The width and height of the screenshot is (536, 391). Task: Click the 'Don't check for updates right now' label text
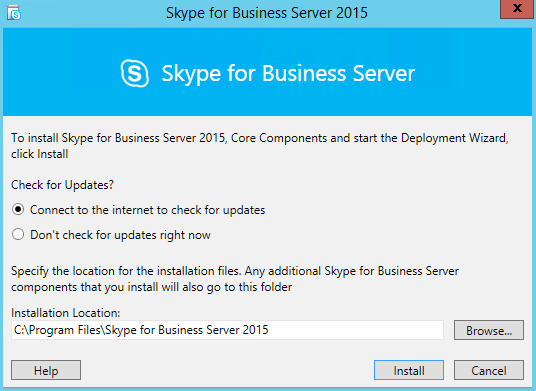pos(120,235)
